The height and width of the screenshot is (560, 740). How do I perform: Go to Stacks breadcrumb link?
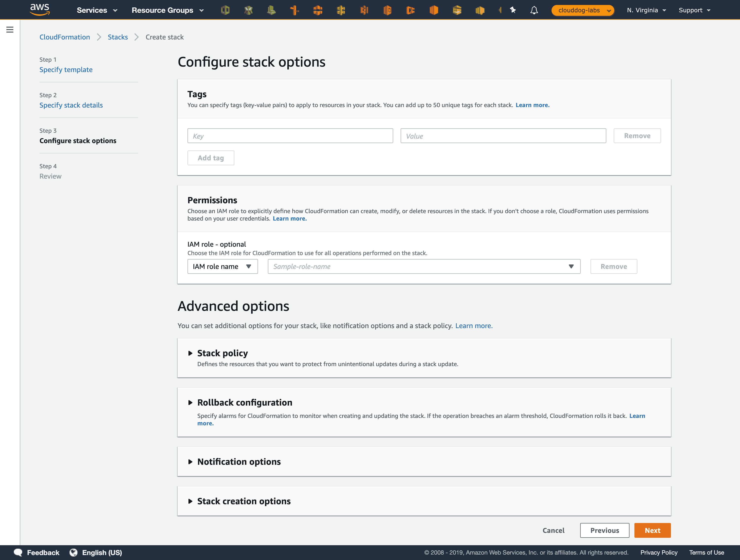(x=117, y=37)
